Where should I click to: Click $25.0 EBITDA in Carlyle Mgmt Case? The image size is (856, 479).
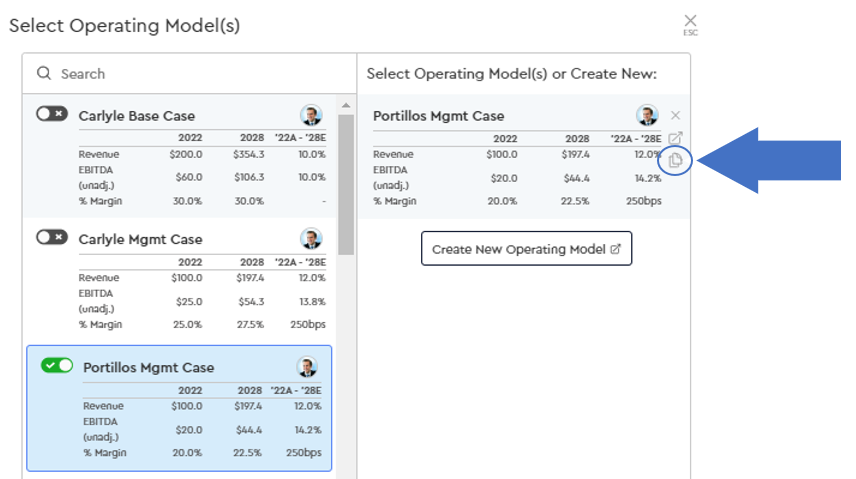(189, 301)
